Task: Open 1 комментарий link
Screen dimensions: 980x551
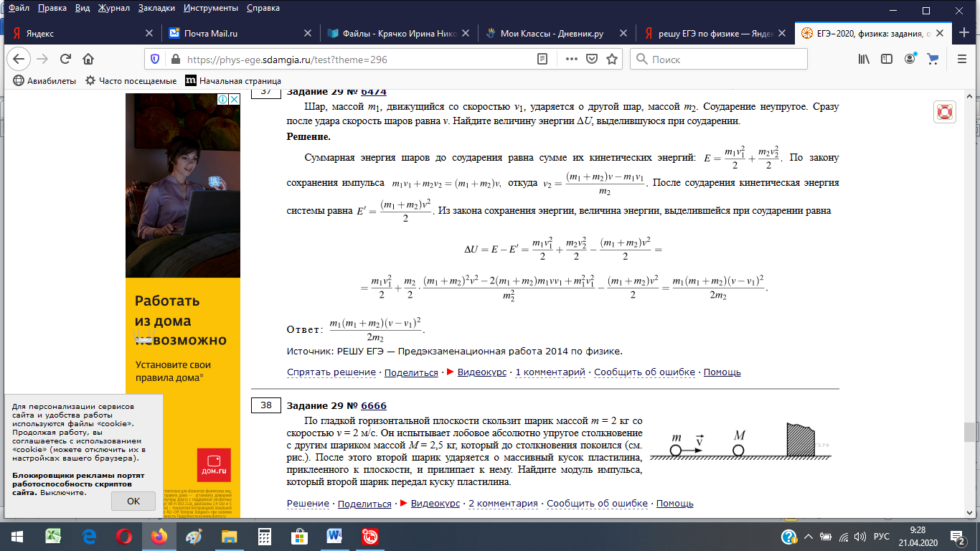Action: tap(550, 372)
